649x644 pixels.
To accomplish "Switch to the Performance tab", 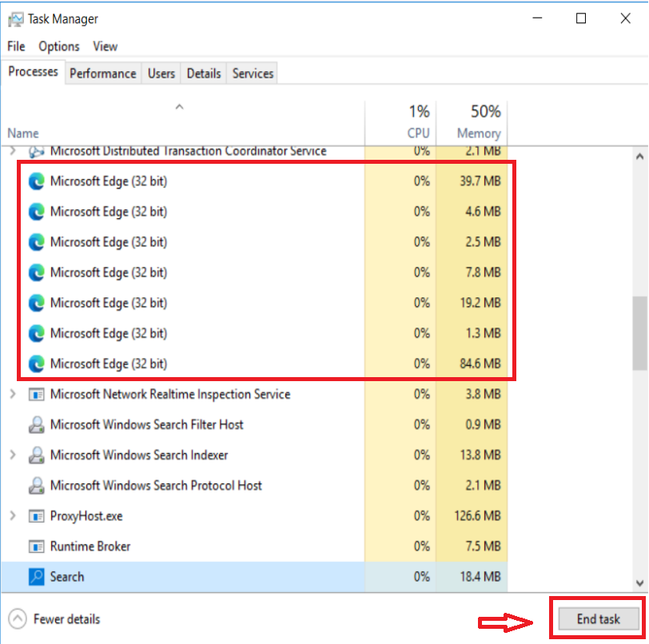I will [x=102, y=74].
